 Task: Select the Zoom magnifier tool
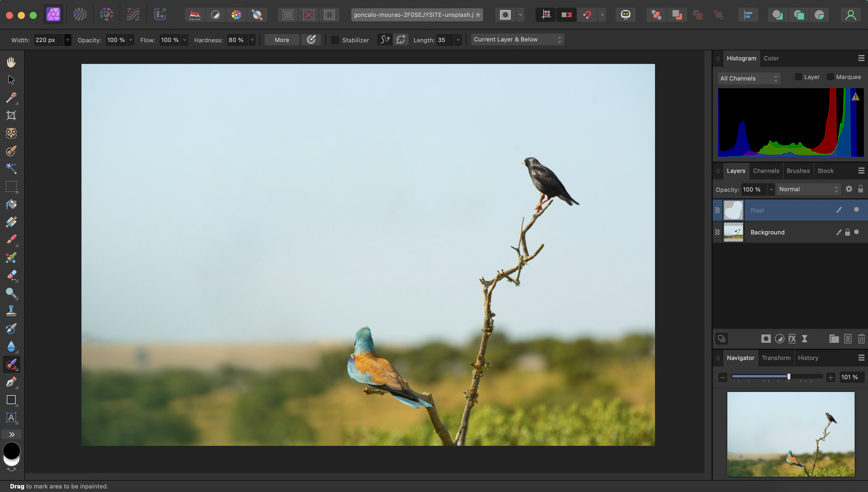click(11, 293)
